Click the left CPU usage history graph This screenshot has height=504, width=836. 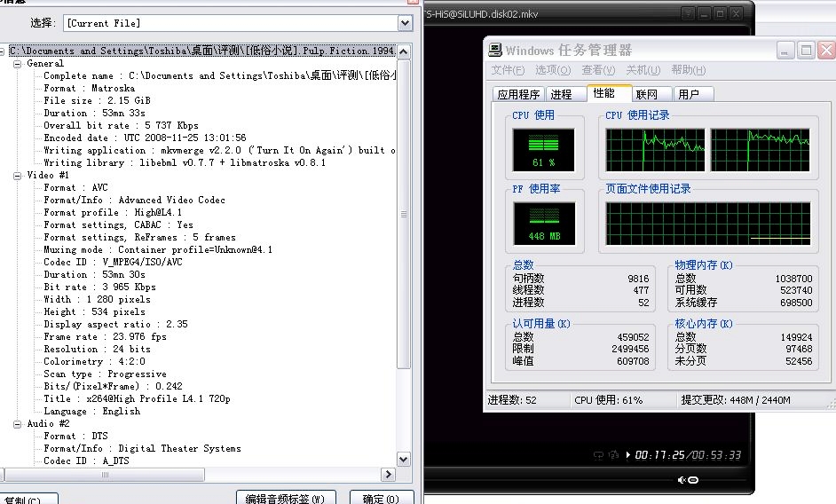(x=655, y=150)
